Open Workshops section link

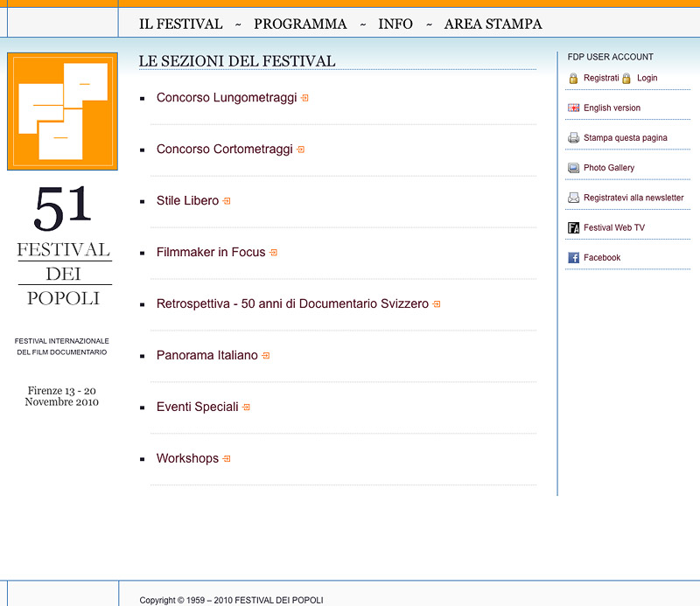click(187, 458)
